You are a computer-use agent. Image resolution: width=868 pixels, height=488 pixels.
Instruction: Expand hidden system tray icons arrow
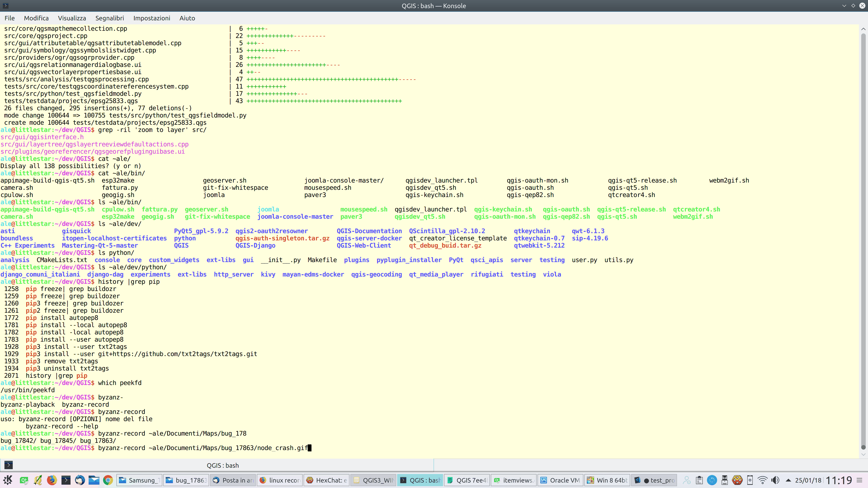coord(788,480)
